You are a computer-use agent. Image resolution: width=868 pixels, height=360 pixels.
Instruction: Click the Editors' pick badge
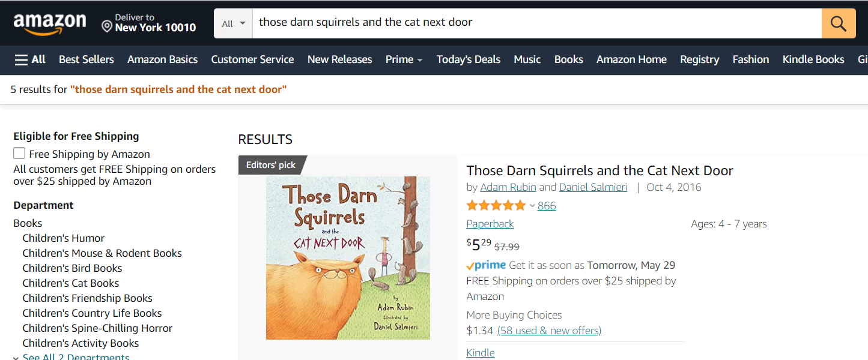pyautogui.click(x=271, y=165)
